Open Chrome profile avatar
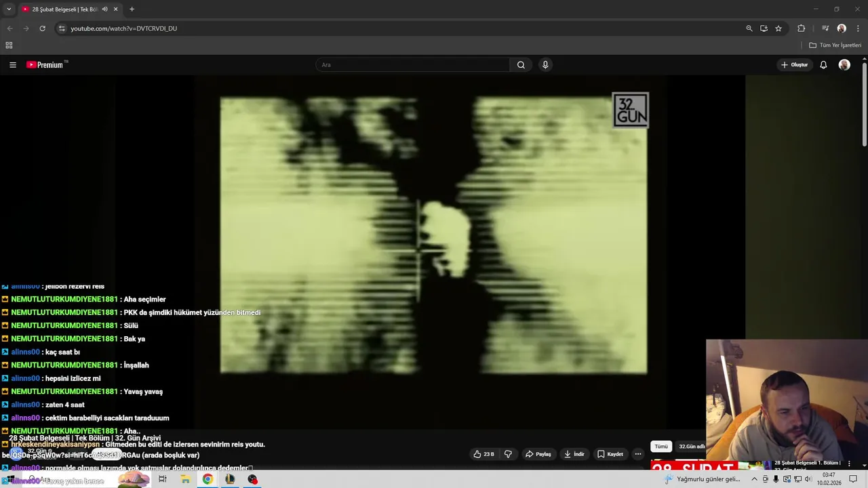 842,28
